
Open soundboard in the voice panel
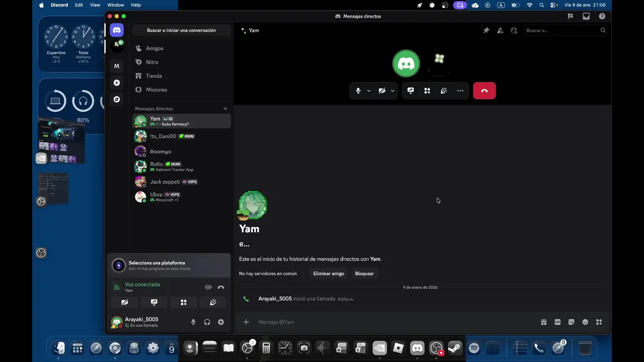[213, 302]
